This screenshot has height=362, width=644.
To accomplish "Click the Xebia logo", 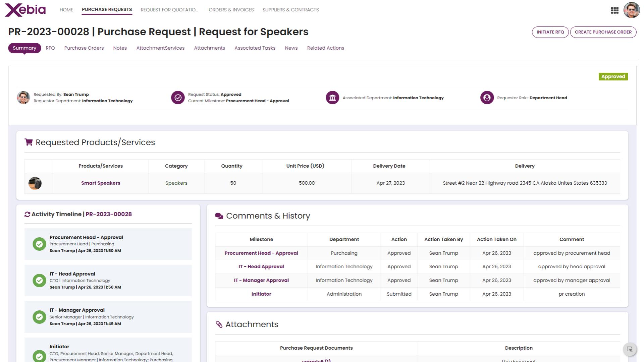I will [x=25, y=10].
